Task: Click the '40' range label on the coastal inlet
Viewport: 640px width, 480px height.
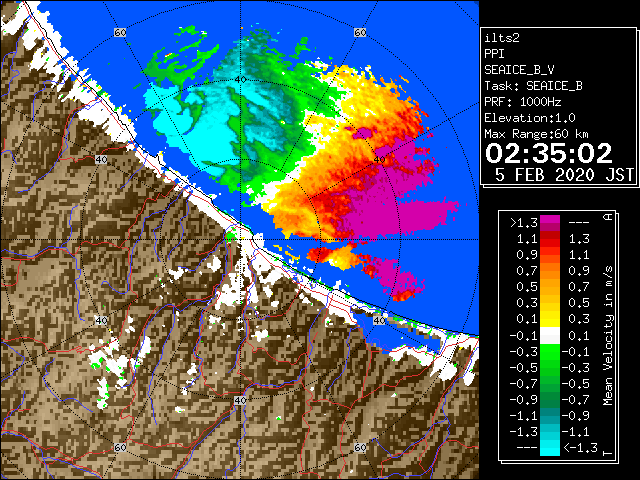Action: 379,320
